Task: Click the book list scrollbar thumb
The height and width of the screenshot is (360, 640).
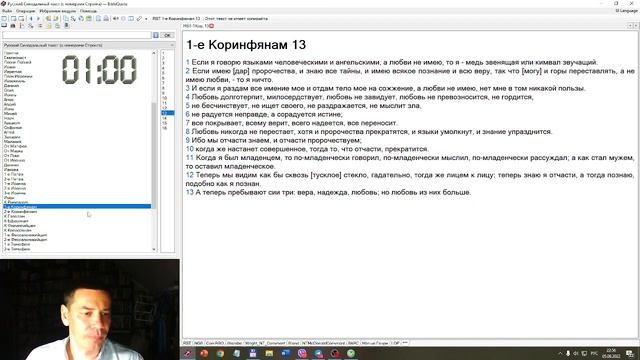Action: 154,155
